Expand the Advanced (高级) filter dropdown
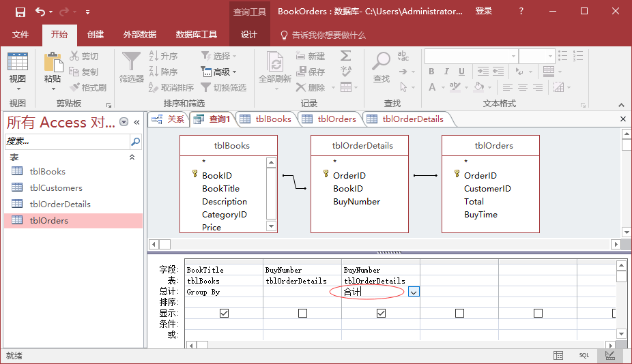The width and height of the screenshot is (632, 364). pyautogui.click(x=219, y=72)
